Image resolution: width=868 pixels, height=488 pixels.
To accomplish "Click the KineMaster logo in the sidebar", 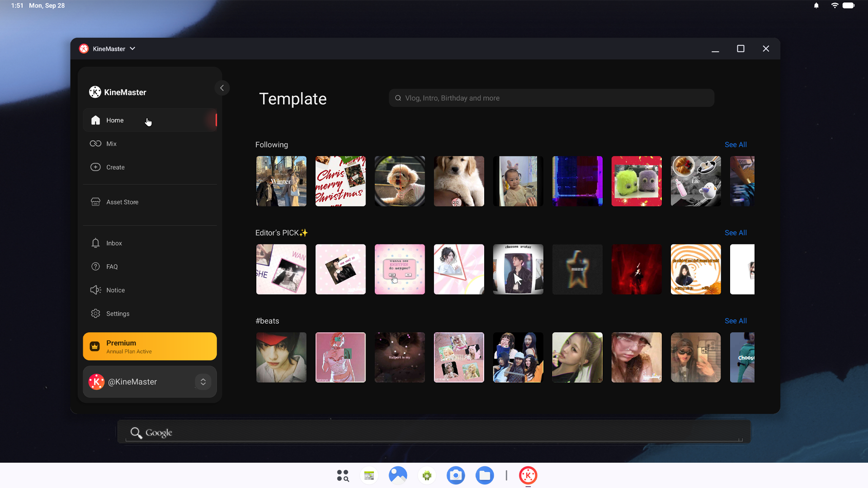I will pos(118,92).
